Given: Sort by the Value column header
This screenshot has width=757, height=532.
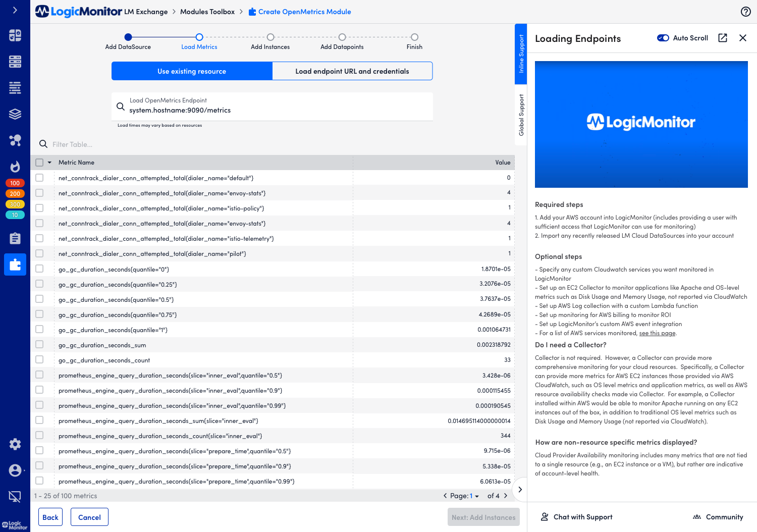Looking at the screenshot, I should pyautogui.click(x=503, y=163).
